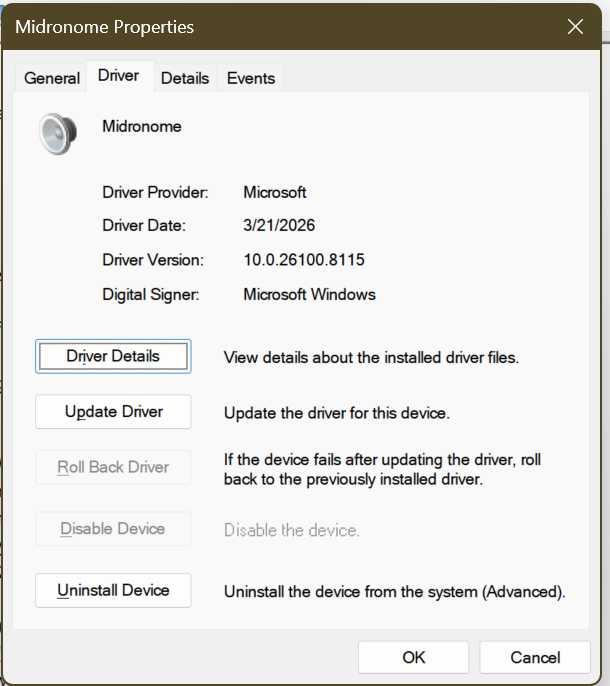Image resolution: width=610 pixels, height=686 pixels.
Task: Close the Midronome Properties dialog
Action: (575, 27)
